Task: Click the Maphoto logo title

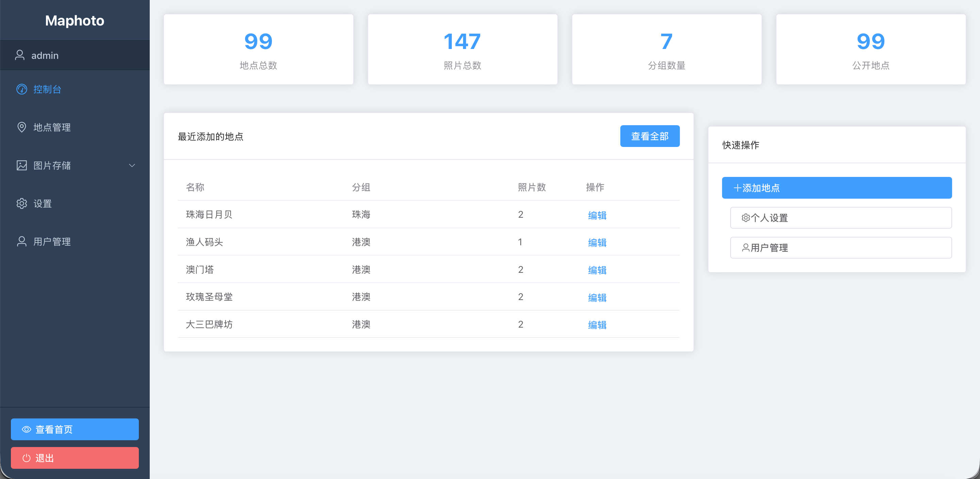Action: coord(75,20)
